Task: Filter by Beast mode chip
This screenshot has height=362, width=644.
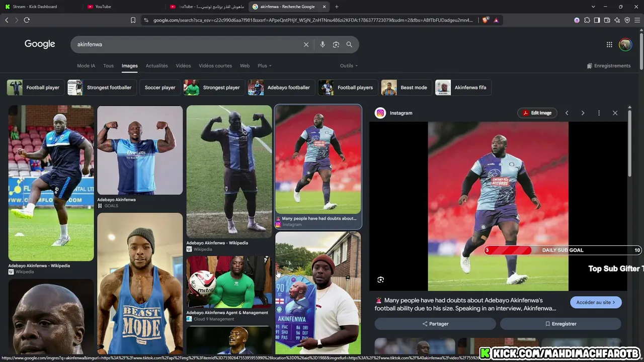Action: tap(407, 87)
